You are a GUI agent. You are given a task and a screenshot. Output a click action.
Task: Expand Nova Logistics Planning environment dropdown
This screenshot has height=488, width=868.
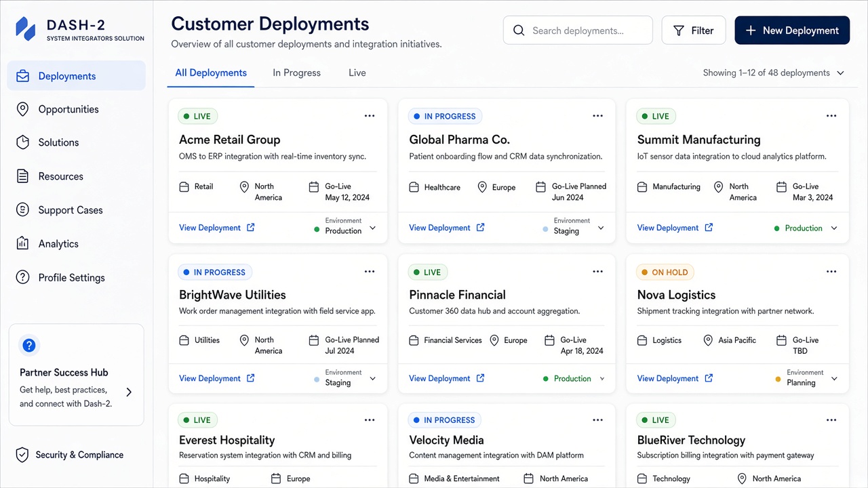(834, 379)
